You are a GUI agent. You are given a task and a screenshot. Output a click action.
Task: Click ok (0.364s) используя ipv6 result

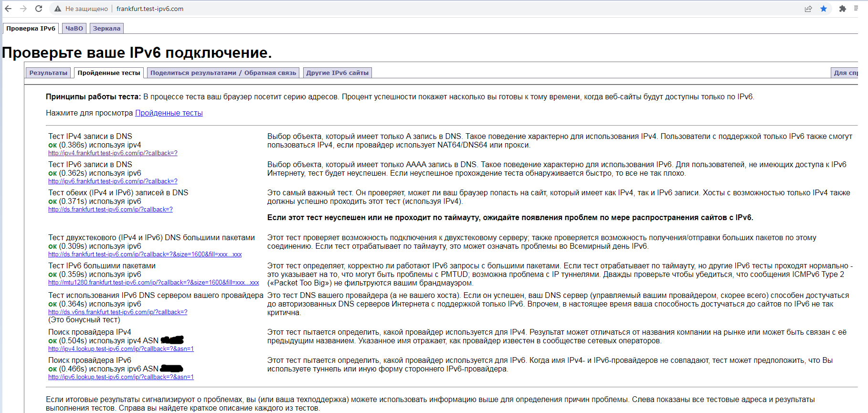95,304
